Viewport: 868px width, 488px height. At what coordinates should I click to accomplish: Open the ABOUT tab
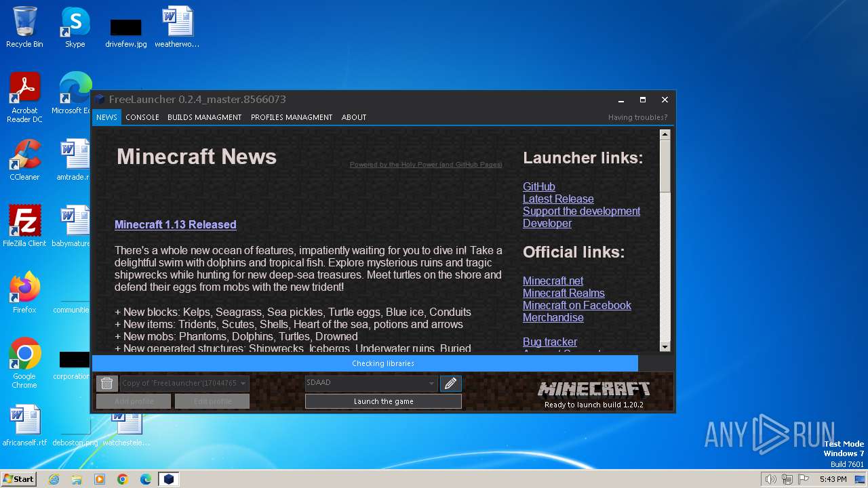(354, 117)
